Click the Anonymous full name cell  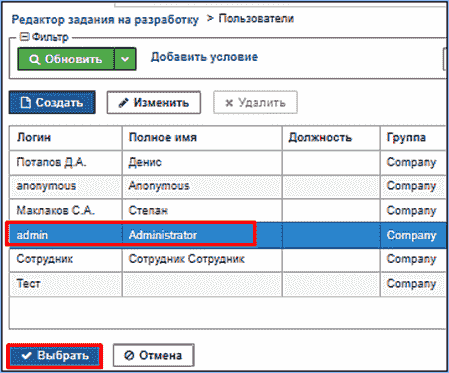[x=202, y=186]
